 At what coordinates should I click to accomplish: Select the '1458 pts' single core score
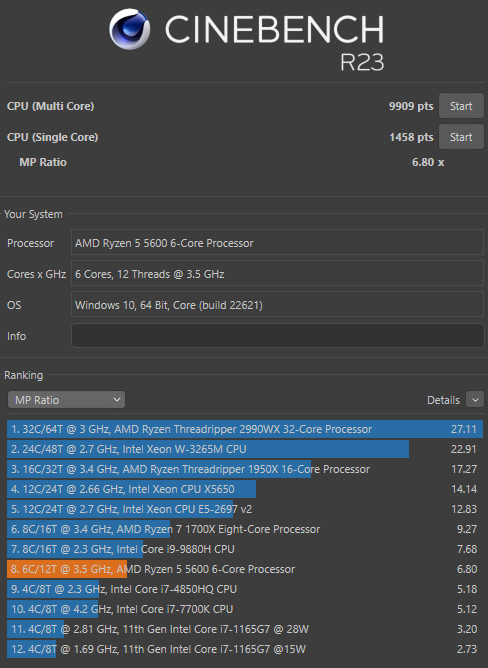tap(411, 137)
